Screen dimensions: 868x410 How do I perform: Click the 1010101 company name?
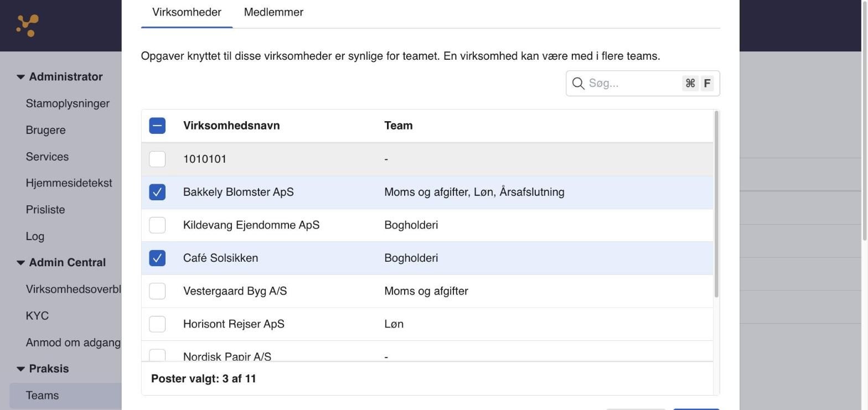(x=205, y=159)
